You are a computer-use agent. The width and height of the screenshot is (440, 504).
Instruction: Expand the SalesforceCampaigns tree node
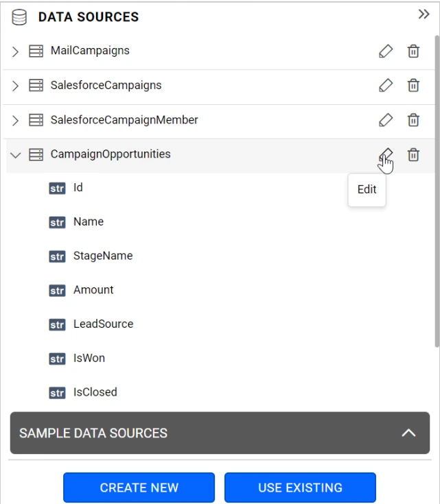[16, 86]
